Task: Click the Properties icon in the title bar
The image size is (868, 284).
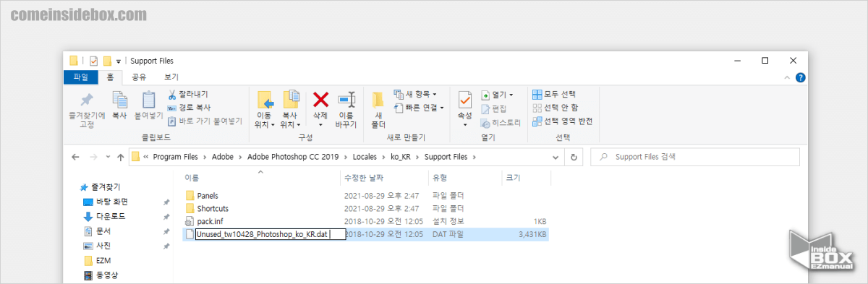Action: (93, 61)
